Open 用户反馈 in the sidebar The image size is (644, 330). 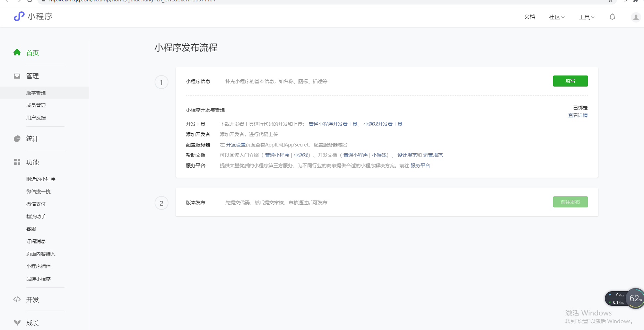(x=36, y=118)
